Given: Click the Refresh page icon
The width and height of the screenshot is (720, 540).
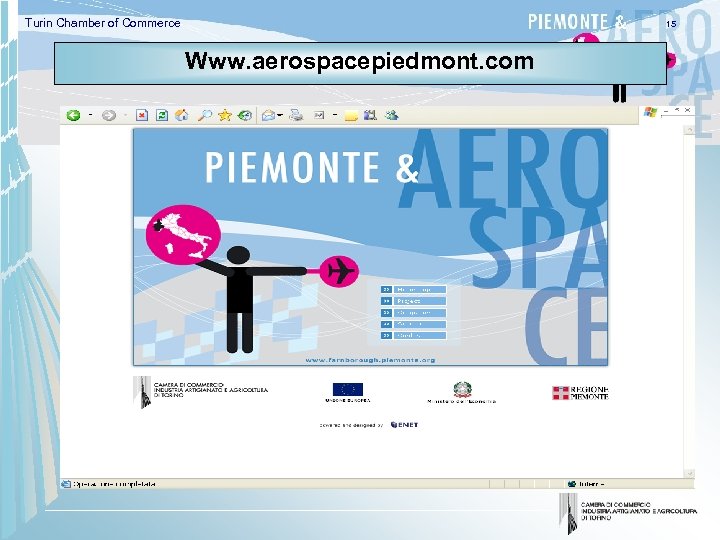Looking at the screenshot, I should click(162, 115).
